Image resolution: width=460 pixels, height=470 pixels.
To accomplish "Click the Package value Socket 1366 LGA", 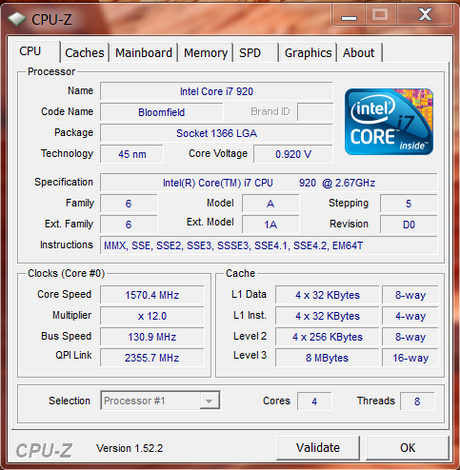I will tap(216, 133).
